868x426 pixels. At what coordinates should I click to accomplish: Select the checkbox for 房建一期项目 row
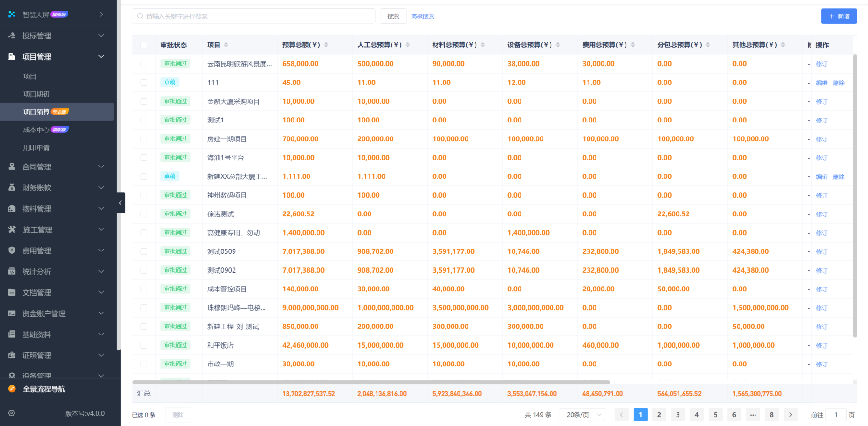point(144,139)
